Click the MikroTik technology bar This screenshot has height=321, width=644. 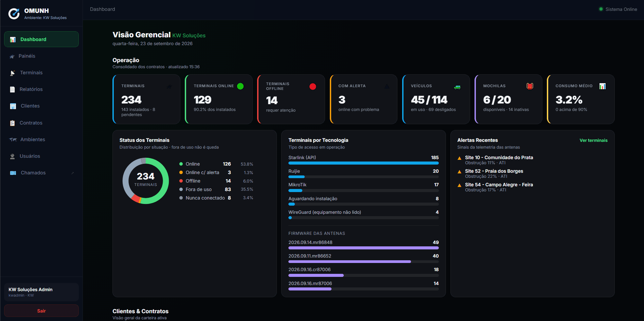(x=363, y=190)
